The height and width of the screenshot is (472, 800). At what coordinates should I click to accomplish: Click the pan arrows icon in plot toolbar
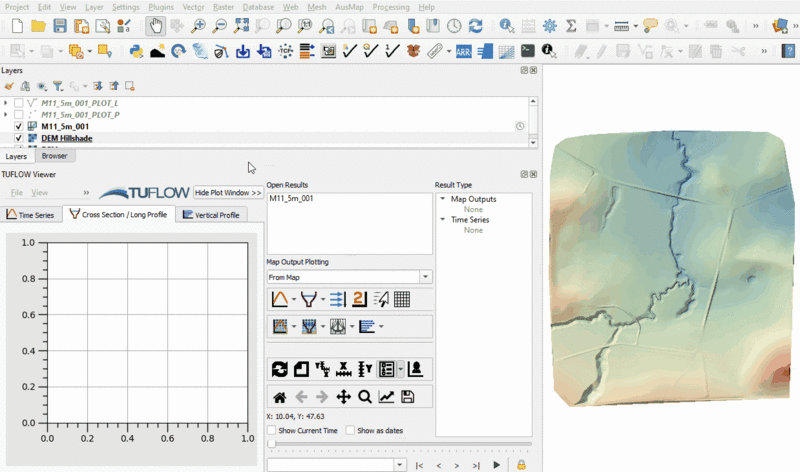coord(344,397)
